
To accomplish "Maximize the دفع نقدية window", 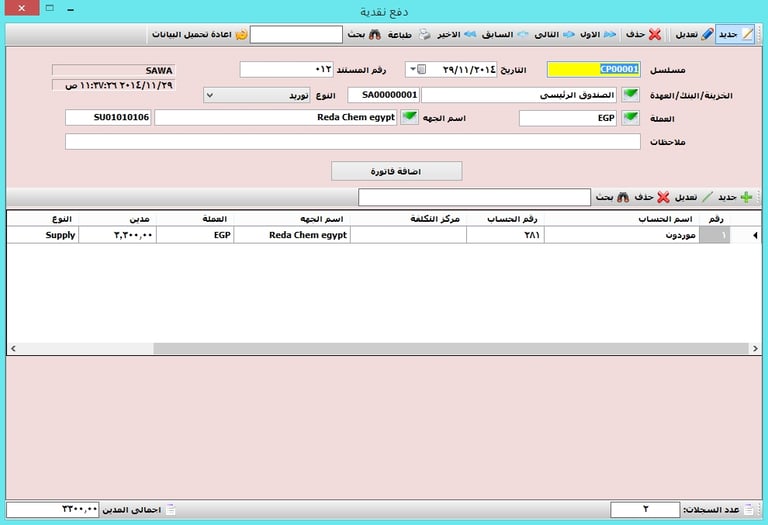I will coord(49,8).
